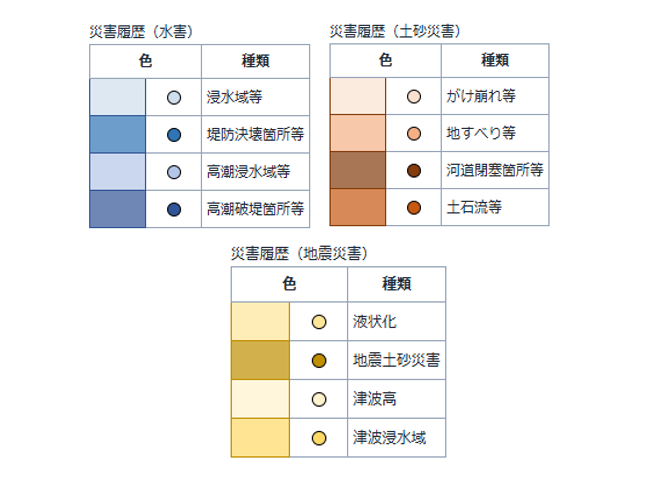Click the 津波浸水域 yellow circle icon
Screen dimensions: 658x494
click(x=319, y=438)
